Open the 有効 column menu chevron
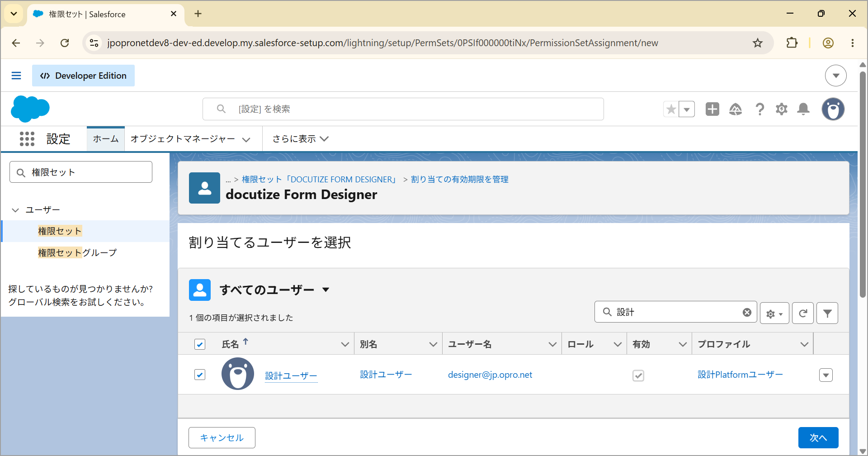The image size is (868, 456). (x=683, y=344)
